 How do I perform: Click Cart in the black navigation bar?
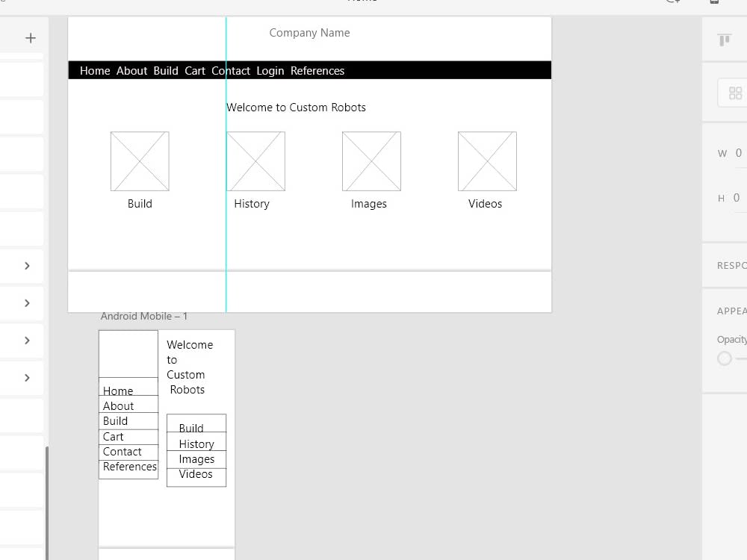point(195,71)
